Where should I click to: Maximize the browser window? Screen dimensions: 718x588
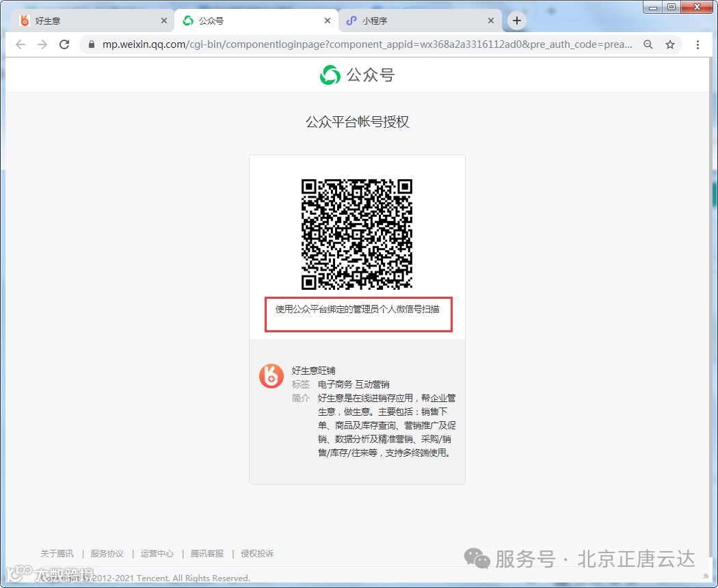(672, 7)
